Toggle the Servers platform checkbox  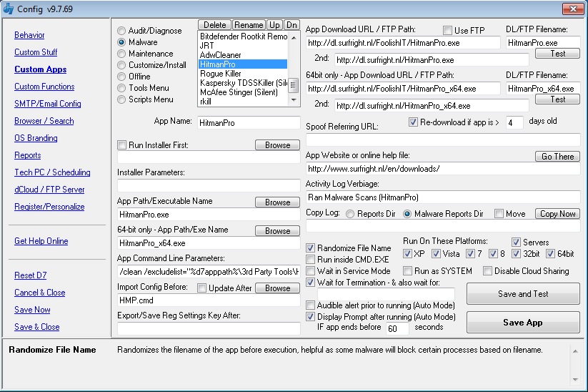pyautogui.click(x=516, y=242)
